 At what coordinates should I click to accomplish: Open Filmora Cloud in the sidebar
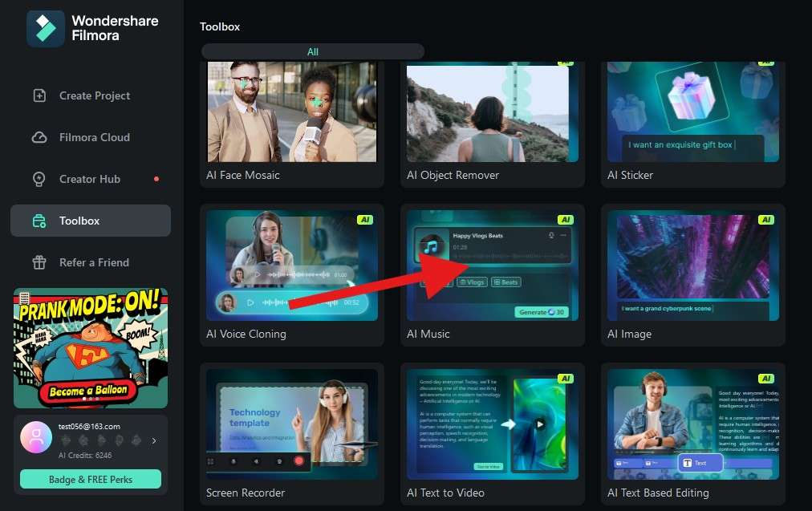(91, 137)
